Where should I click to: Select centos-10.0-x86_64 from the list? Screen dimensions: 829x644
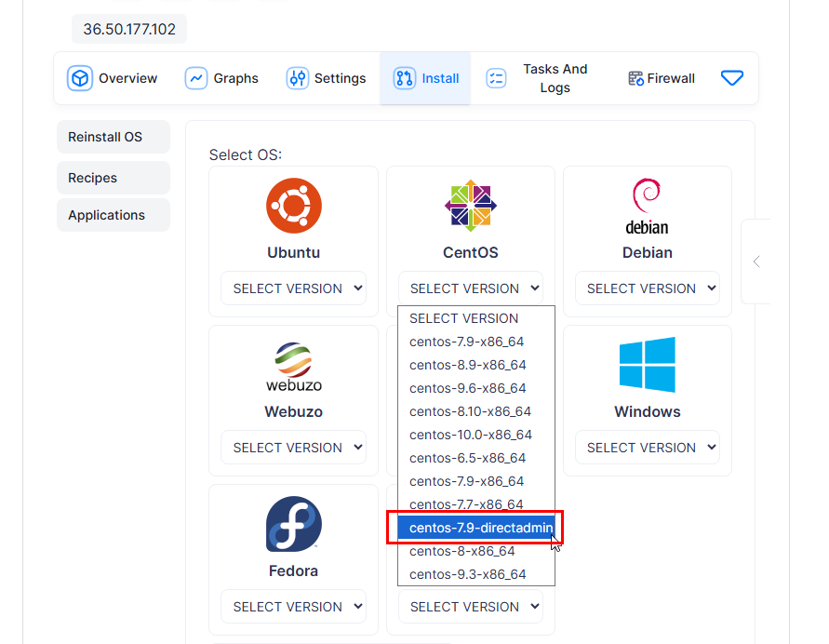coord(476,435)
